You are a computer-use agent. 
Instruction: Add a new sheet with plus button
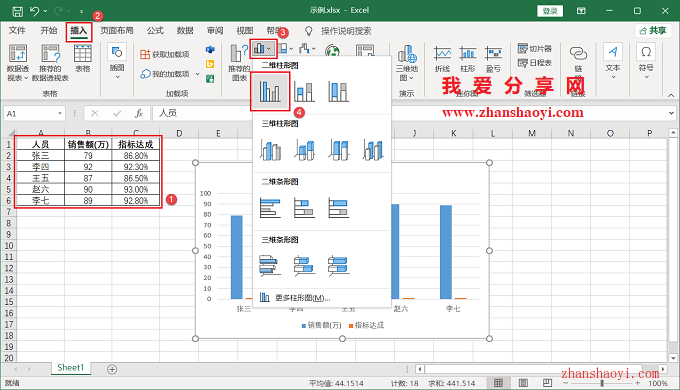(112, 369)
